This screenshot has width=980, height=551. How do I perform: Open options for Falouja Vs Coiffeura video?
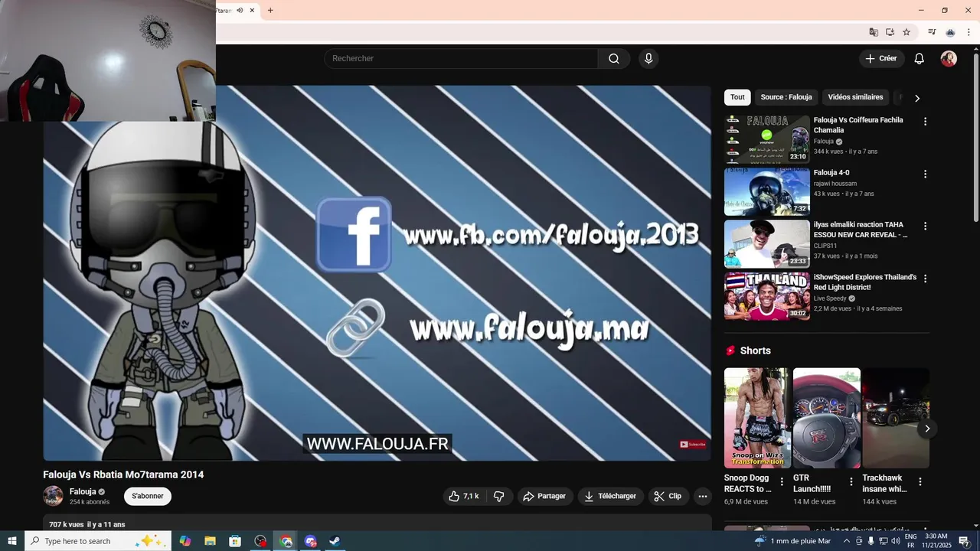tap(925, 122)
